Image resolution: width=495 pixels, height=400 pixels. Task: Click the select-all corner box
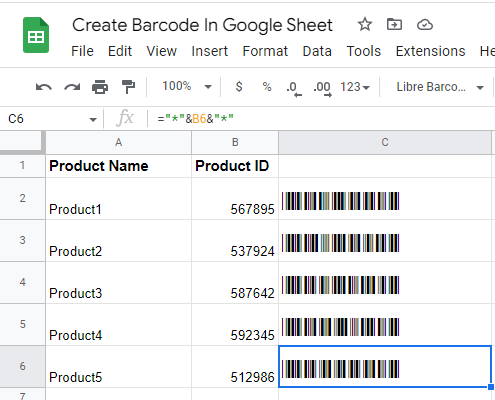coord(22,142)
